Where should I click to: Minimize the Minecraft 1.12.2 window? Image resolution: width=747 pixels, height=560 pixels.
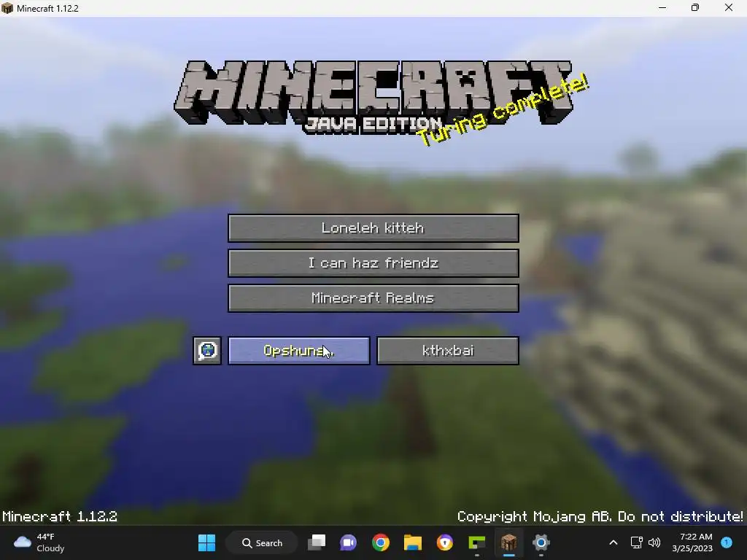click(x=662, y=8)
